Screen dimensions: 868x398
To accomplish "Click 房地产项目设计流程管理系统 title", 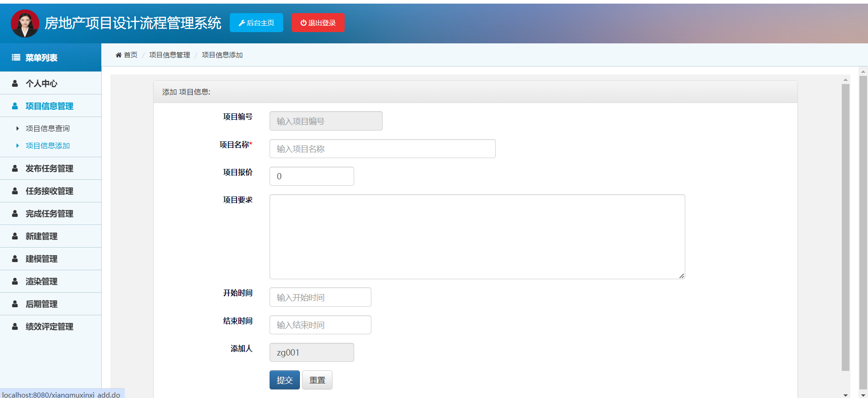I will (133, 23).
